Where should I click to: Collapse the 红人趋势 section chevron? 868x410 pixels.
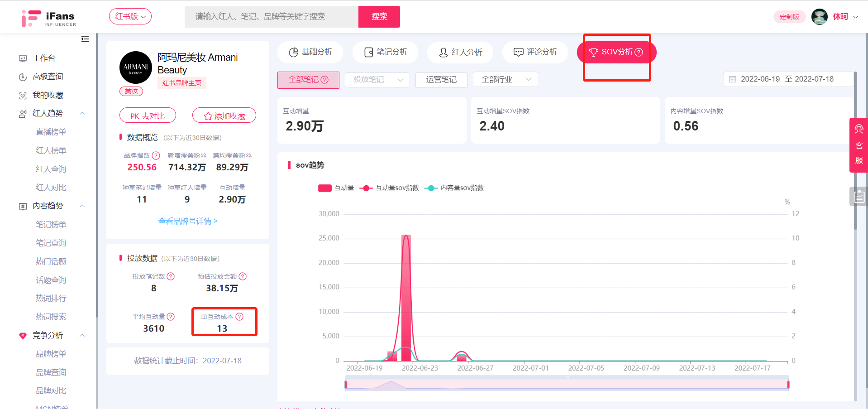pyautogui.click(x=82, y=114)
